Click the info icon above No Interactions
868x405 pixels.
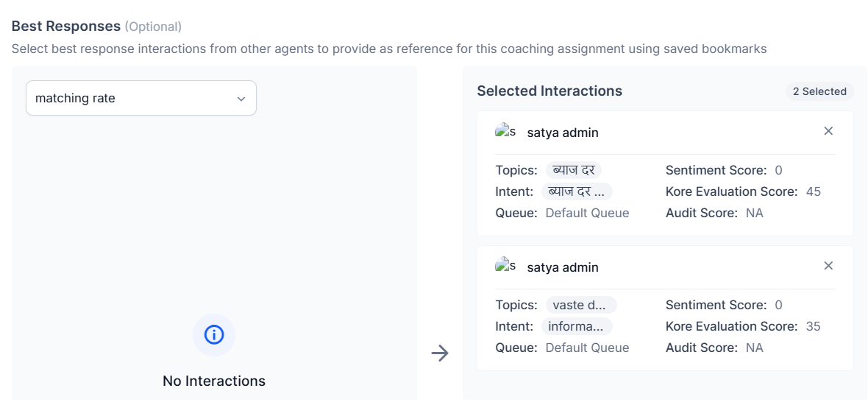[214, 335]
